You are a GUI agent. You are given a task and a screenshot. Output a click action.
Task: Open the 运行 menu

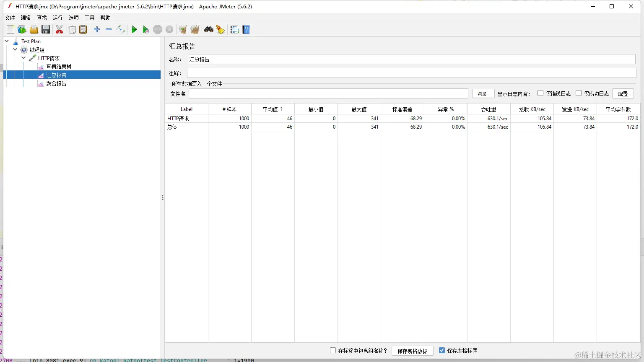58,18
